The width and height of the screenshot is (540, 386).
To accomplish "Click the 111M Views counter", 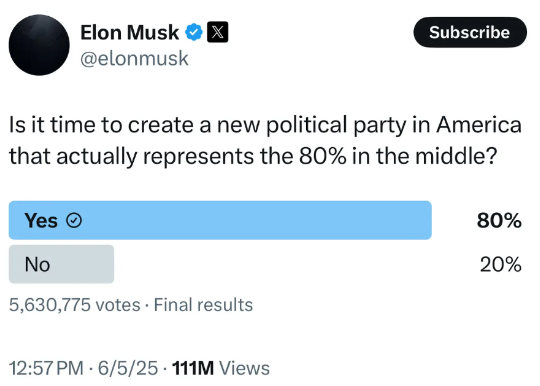I will pyautogui.click(x=221, y=368).
